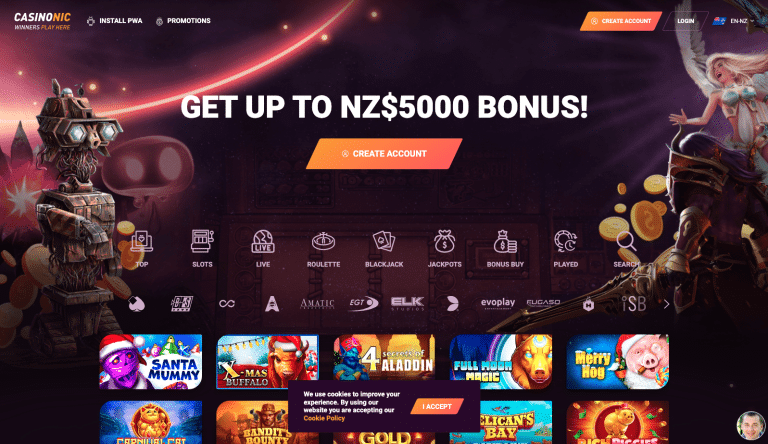Open the Jackpots money bag category

[x=444, y=248]
